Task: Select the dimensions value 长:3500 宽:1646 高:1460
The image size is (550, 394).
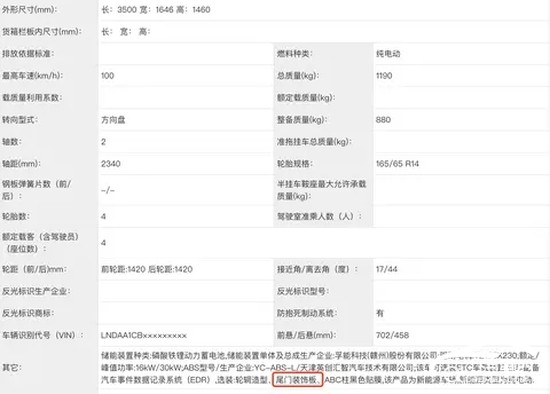Action: (x=156, y=9)
